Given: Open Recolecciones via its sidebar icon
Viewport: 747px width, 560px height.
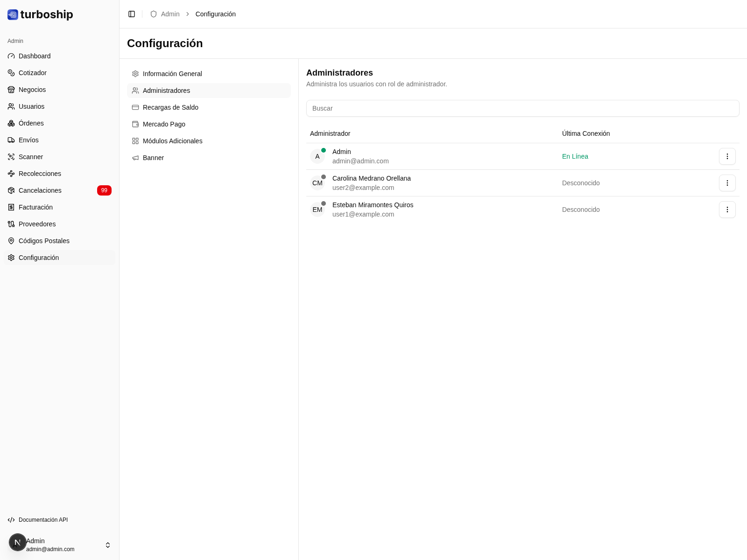Looking at the screenshot, I should (x=11, y=174).
